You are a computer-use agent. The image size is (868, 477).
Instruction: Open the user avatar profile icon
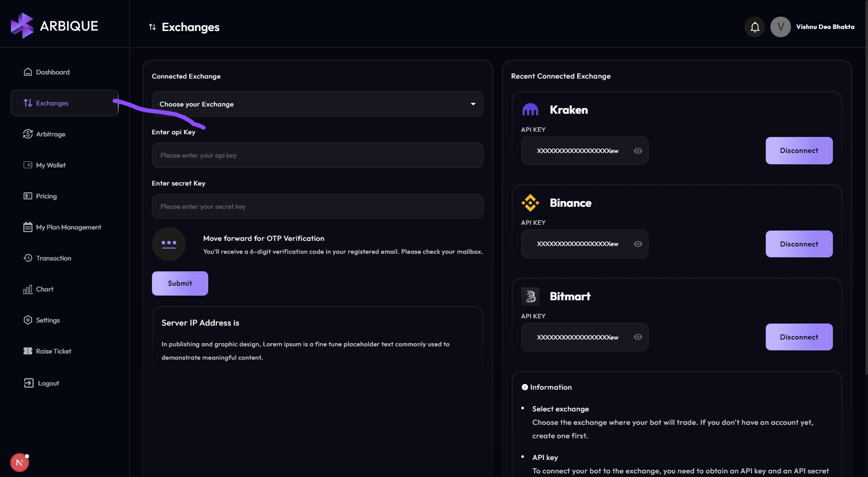[780, 27]
